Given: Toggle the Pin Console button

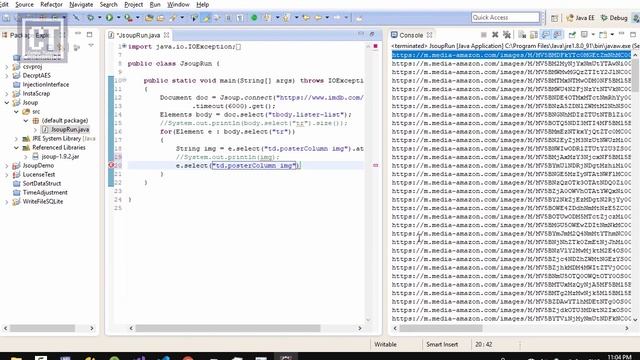Looking at the screenshot, I should pyautogui.click(x=572, y=35).
